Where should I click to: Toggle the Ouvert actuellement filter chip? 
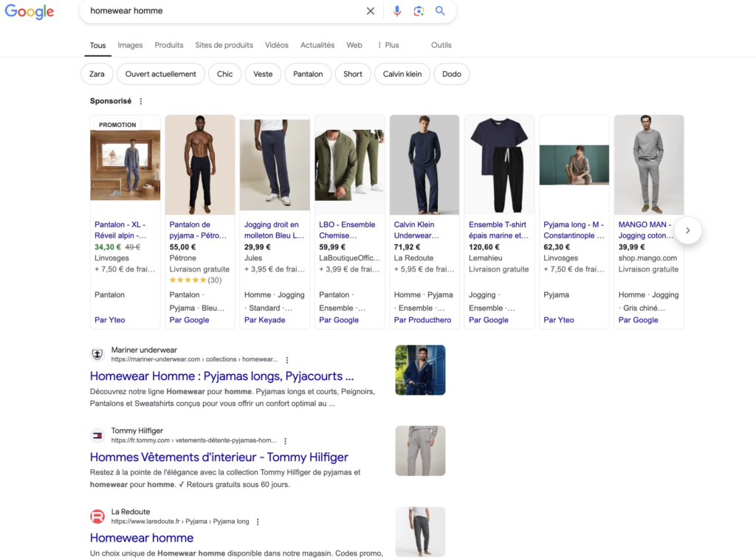(x=160, y=74)
